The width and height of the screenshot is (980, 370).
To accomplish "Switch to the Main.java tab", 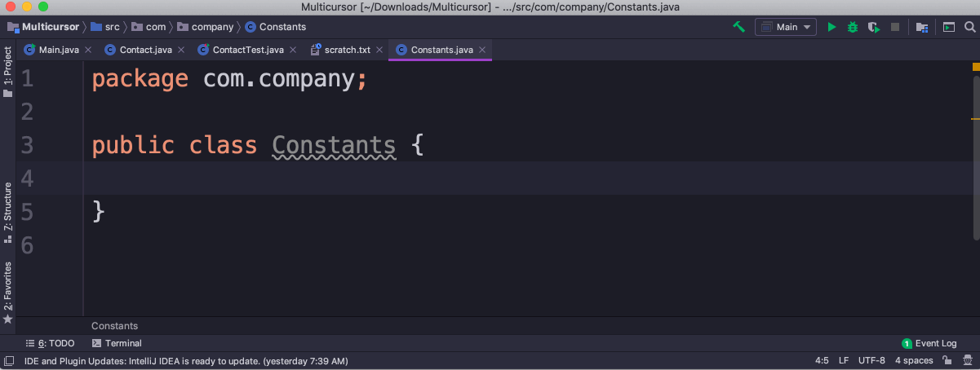I will pyautogui.click(x=59, y=50).
